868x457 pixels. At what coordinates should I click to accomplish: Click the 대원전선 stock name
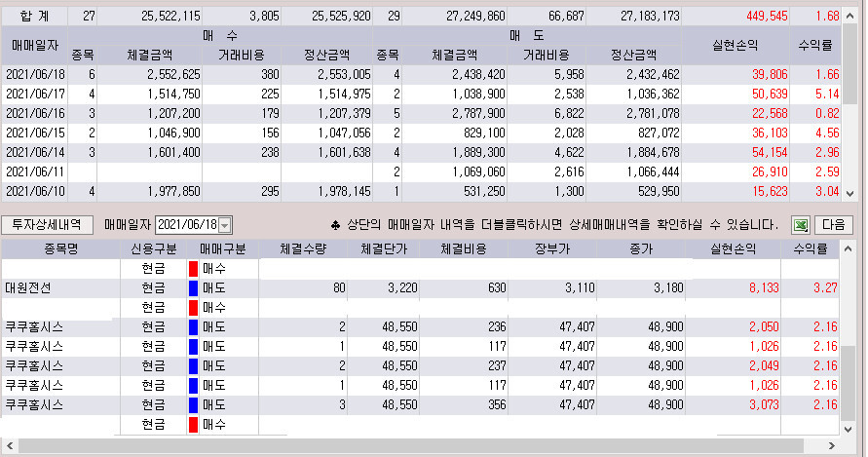28,287
